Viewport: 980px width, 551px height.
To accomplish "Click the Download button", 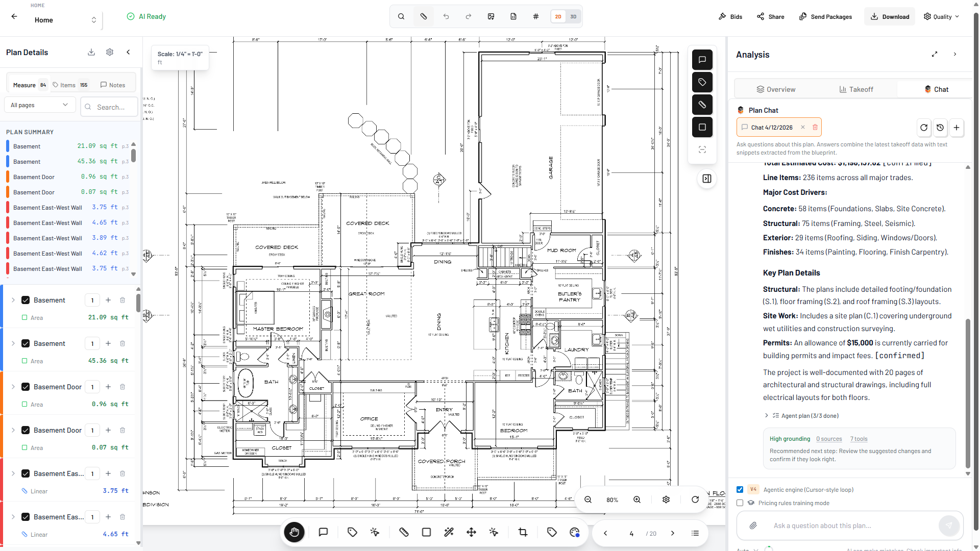I will point(890,16).
